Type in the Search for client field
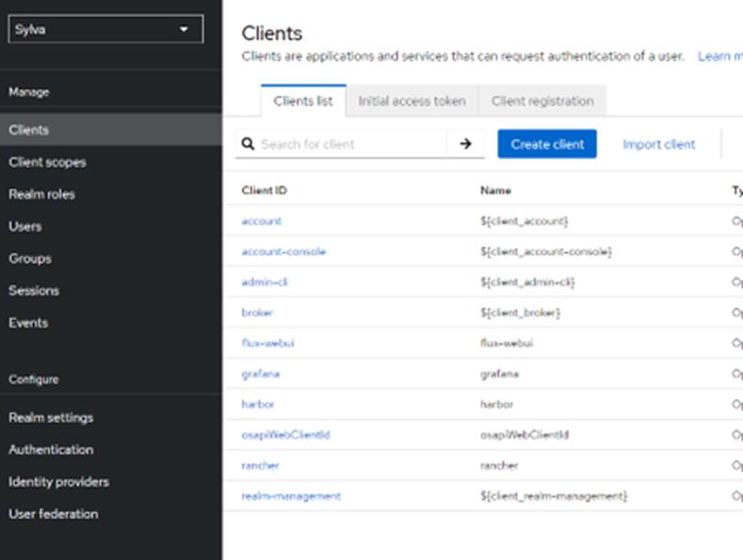Image resolution: width=743 pixels, height=560 pixels. pos(350,144)
